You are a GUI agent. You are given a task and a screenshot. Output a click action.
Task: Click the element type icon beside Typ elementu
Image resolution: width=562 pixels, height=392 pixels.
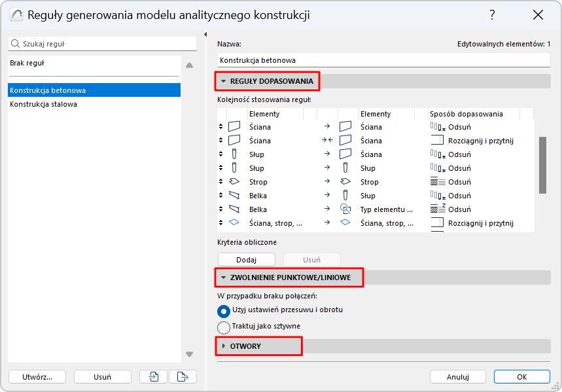[345, 209]
